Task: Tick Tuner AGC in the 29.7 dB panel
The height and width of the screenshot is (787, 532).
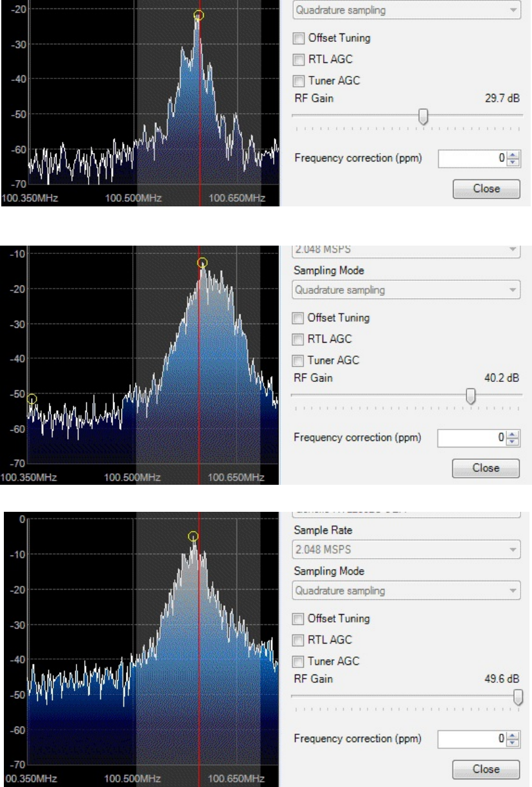Action: tap(297, 82)
